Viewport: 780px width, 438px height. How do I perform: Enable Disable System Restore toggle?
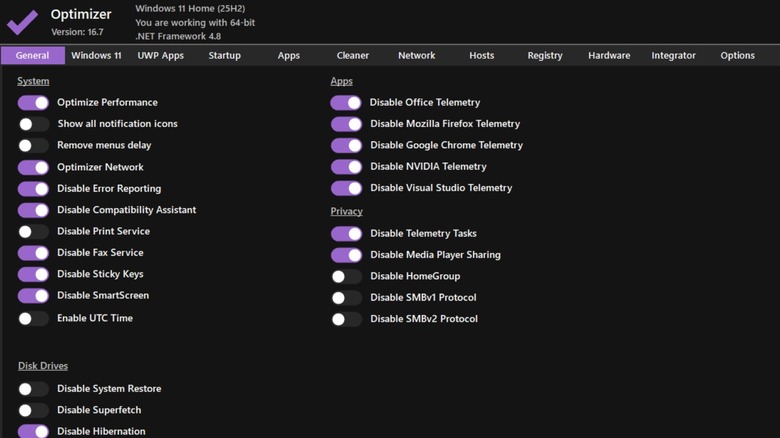point(33,389)
